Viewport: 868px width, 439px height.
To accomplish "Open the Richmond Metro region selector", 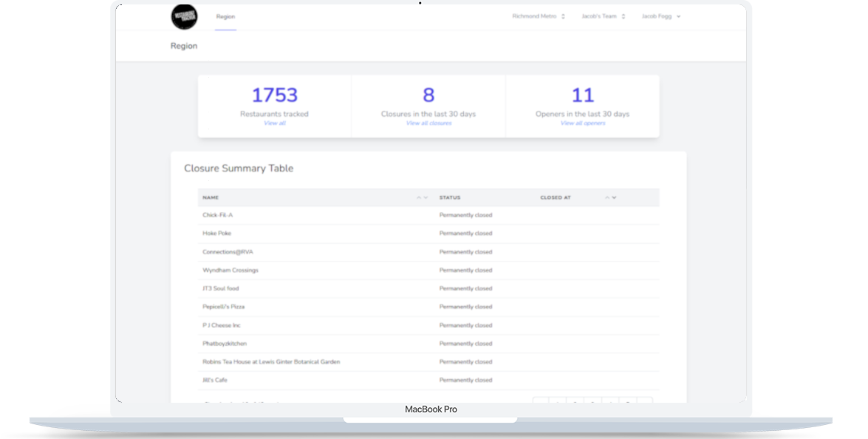I will [538, 16].
